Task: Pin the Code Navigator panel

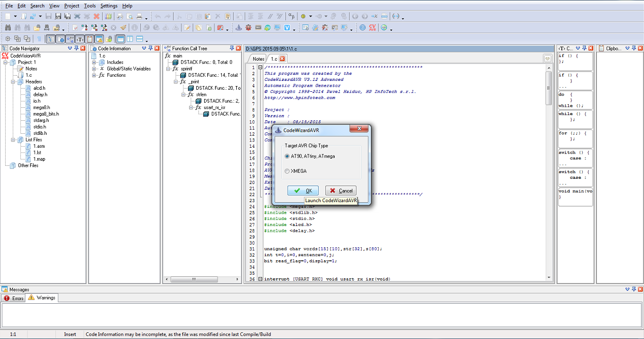Action: point(76,48)
